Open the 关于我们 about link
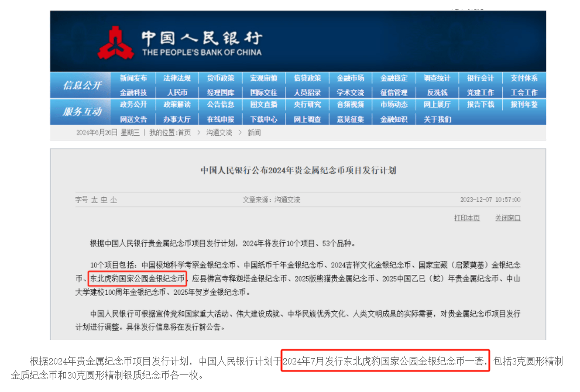This screenshot has width=580, height=392. coord(437,119)
